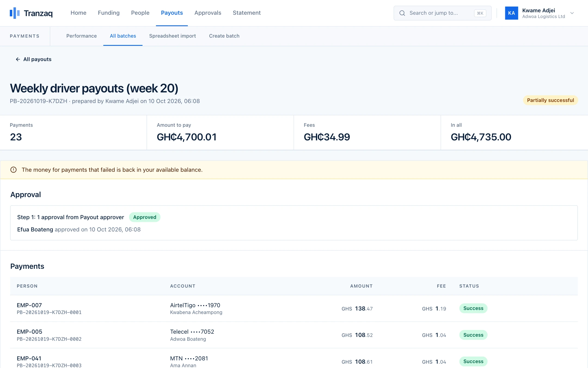588x368 pixels.
Task: Click the Approved badge in Step 1
Action: [145, 217]
